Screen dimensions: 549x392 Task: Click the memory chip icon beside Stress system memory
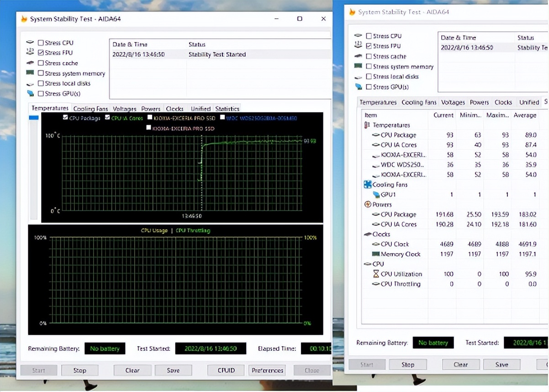[x=30, y=73]
